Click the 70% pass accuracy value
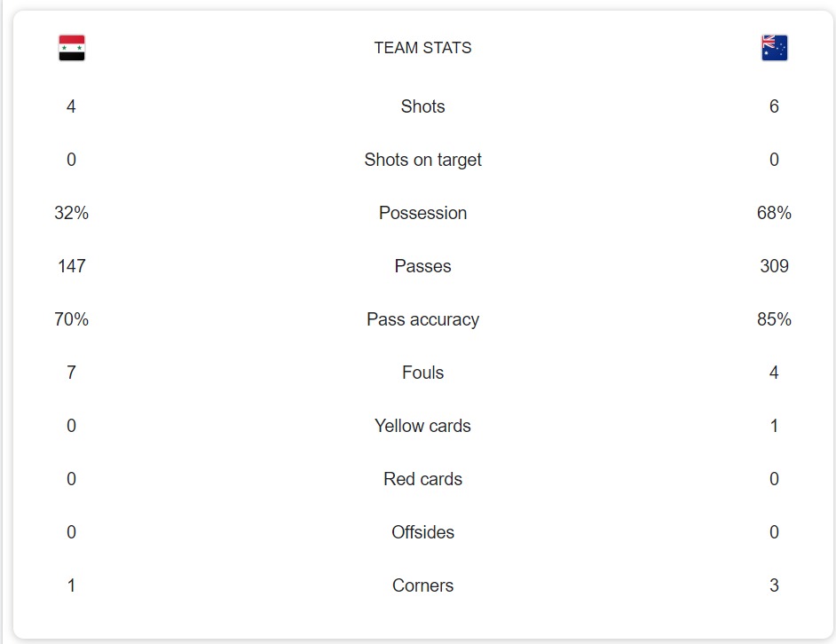This screenshot has width=836, height=644. click(x=71, y=319)
